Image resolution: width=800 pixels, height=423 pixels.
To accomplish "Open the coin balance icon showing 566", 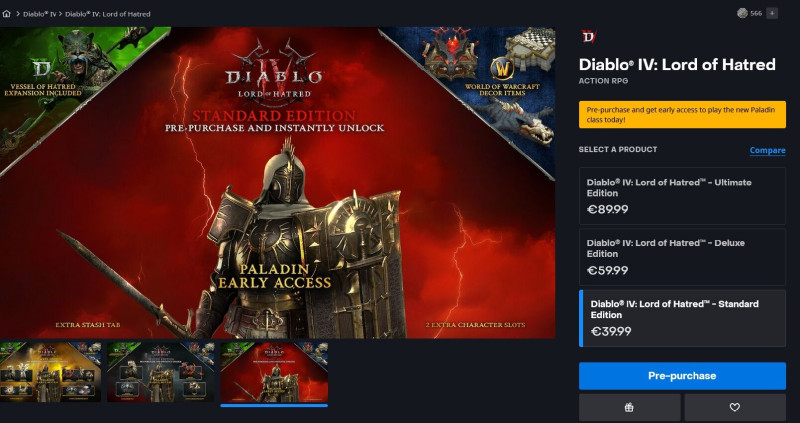I will [742, 13].
